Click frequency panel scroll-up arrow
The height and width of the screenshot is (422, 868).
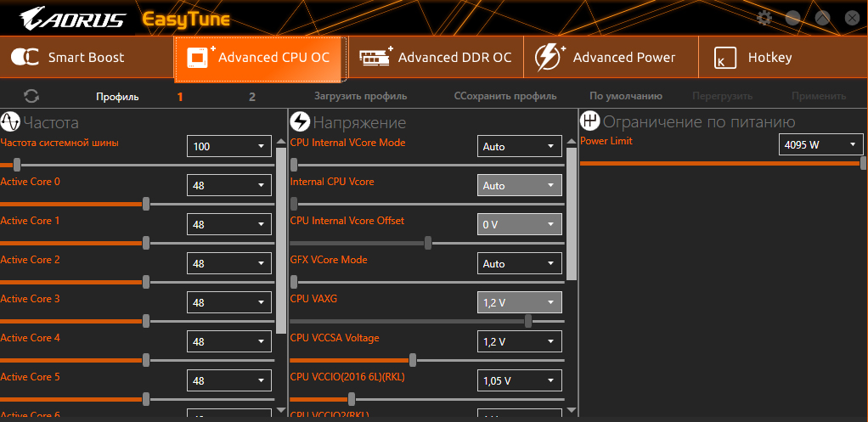click(281, 142)
